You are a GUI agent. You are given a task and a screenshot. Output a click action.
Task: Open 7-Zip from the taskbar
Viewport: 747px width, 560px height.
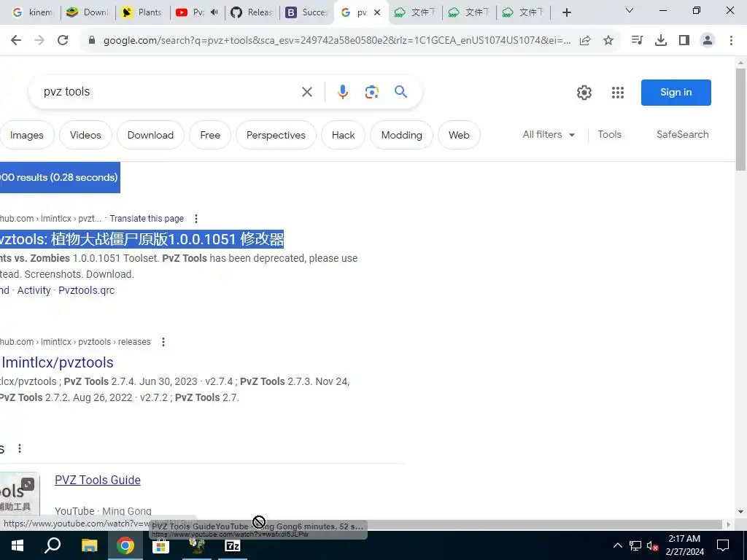click(233, 545)
